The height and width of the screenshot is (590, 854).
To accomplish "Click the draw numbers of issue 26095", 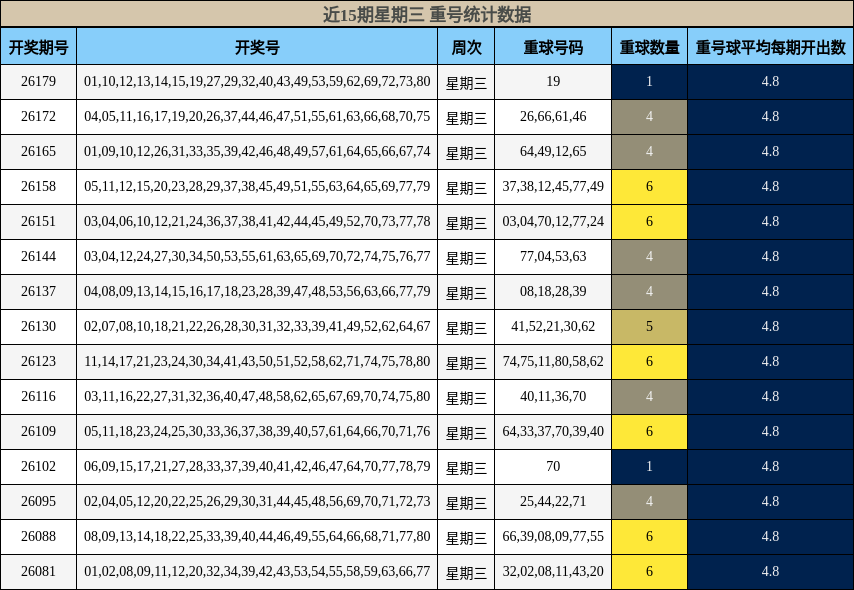I will coord(257,501).
